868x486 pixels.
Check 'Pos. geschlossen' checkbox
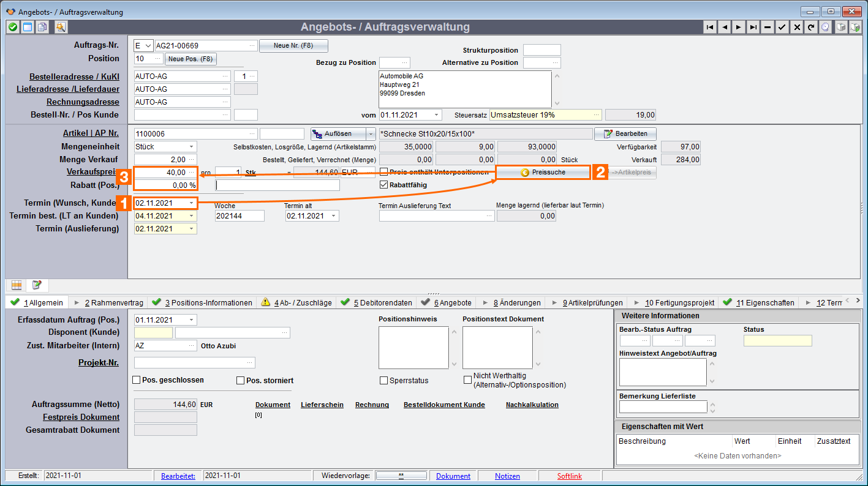point(137,380)
